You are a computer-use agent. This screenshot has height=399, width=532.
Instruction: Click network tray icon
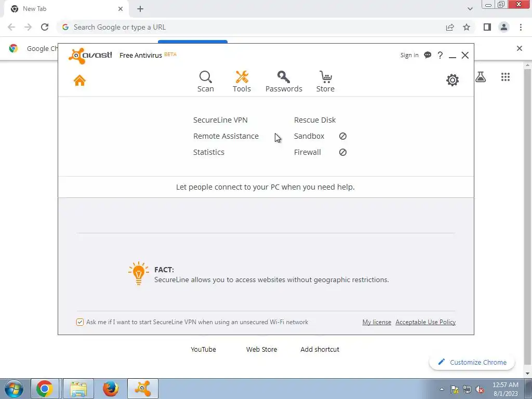pos(467,390)
